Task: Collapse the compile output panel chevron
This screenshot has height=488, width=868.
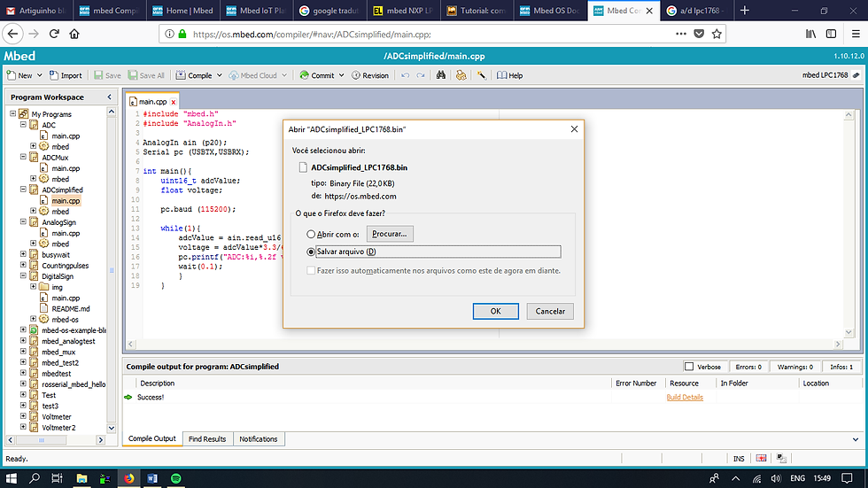Action: (856, 439)
